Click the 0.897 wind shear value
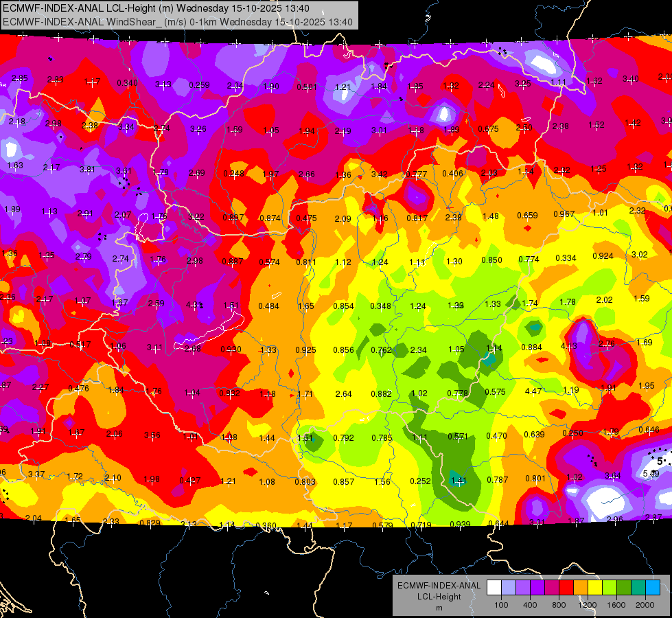The width and height of the screenshot is (672, 618). (233, 218)
